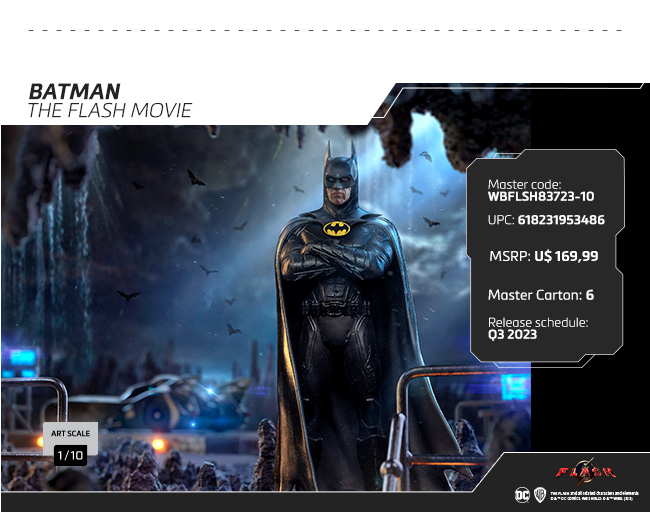Click the MSRP price U$ 169,99
Screen dimensions: 650x512
point(566,256)
